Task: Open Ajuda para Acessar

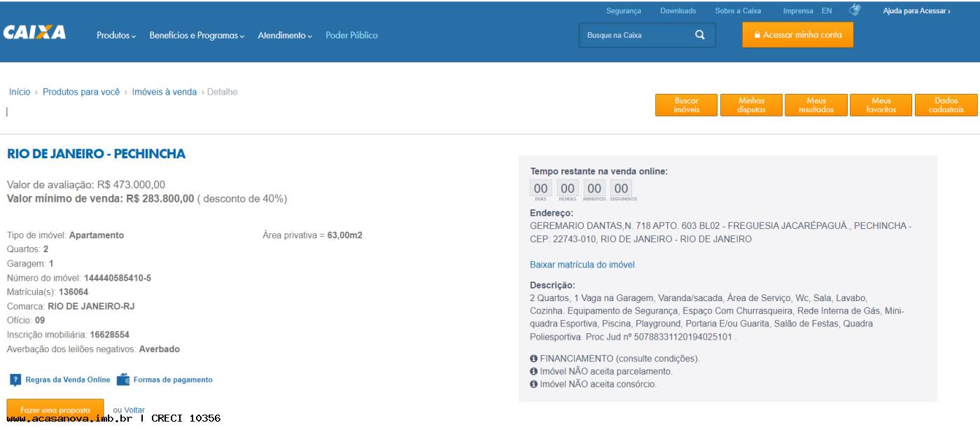Action: pos(916,11)
